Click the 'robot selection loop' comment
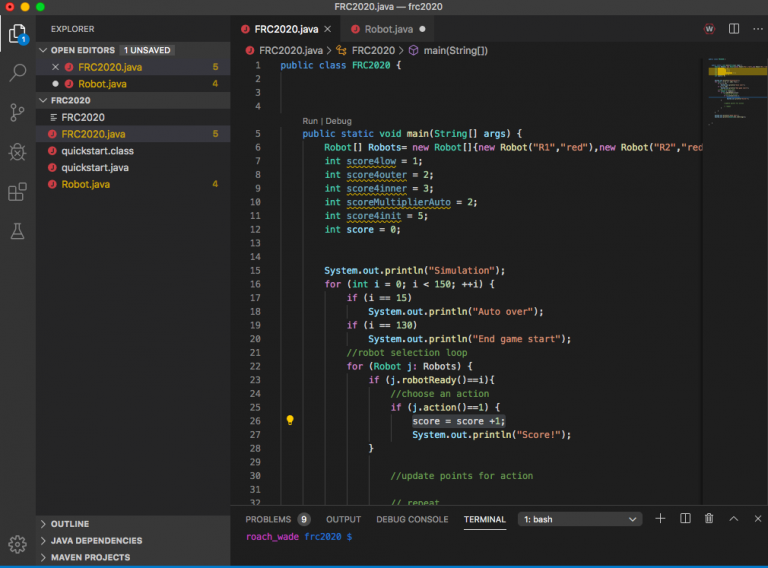 click(x=407, y=353)
